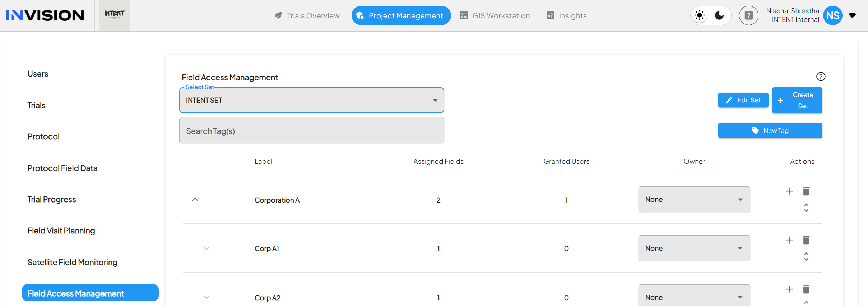The image size is (868, 306).
Task: Click the NS user avatar
Action: tap(832, 15)
